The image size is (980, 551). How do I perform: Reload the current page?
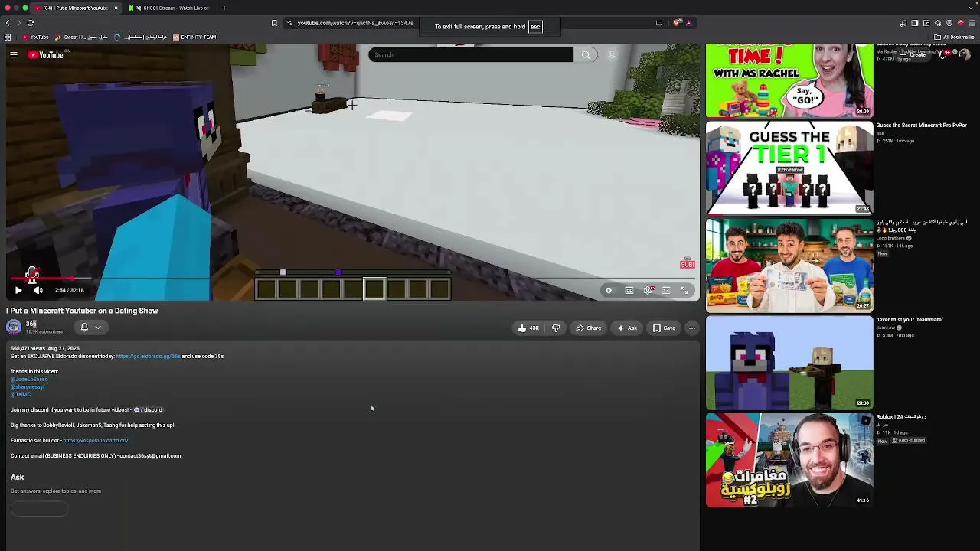click(x=31, y=23)
